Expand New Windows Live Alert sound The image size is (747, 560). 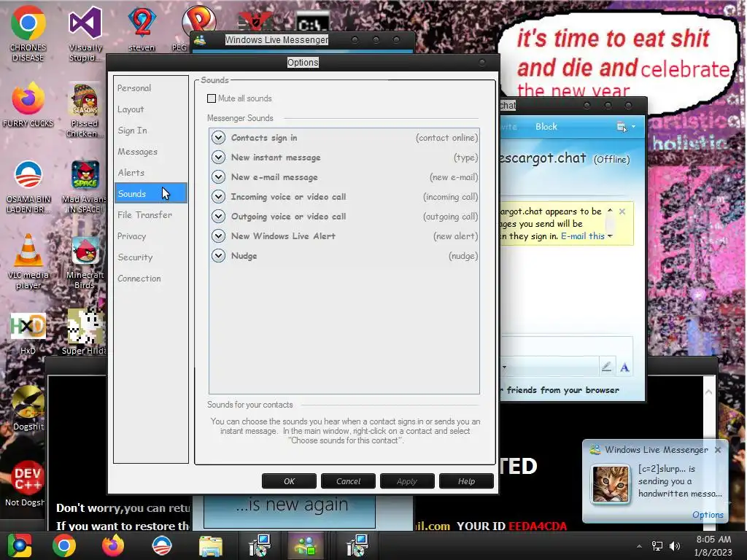[218, 236]
